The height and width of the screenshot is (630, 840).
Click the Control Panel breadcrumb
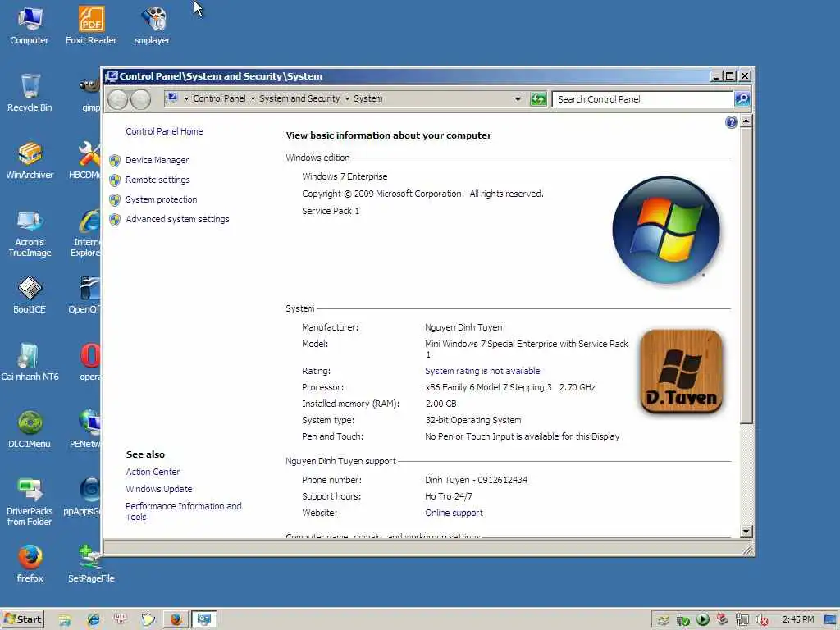pos(219,98)
